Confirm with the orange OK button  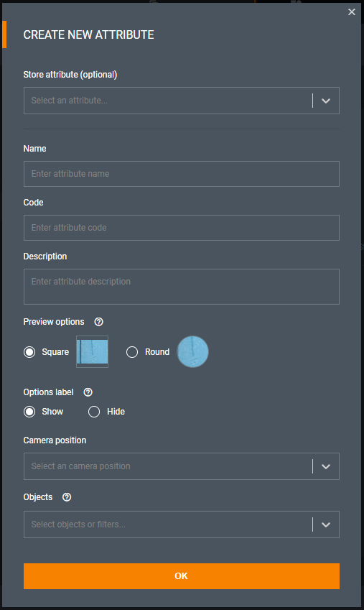tap(181, 576)
